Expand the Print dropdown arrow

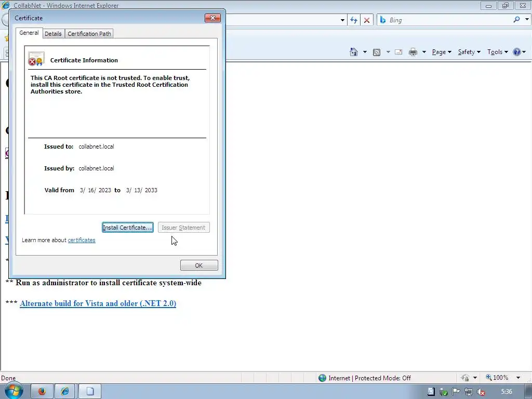(424, 52)
